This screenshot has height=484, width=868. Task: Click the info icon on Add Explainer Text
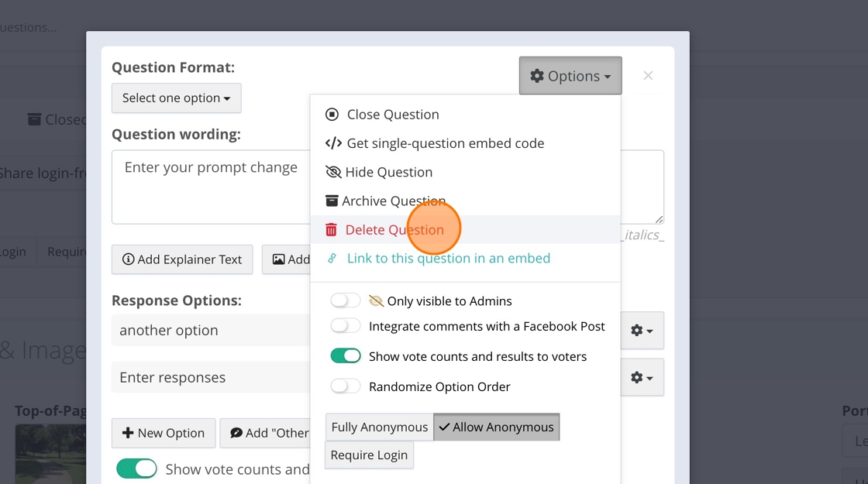pos(129,259)
